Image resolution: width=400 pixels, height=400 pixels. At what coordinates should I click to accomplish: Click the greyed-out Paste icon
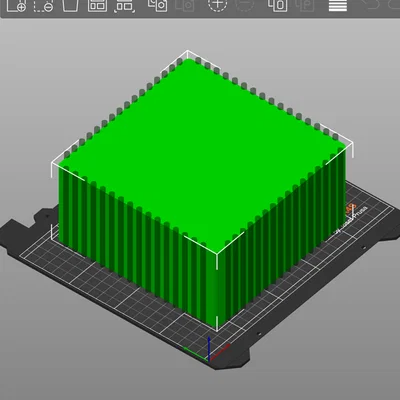(x=185, y=5)
